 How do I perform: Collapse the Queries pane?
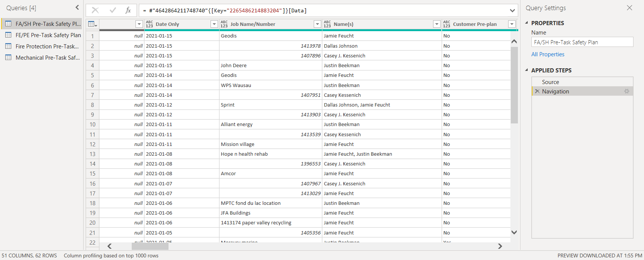click(77, 8)
